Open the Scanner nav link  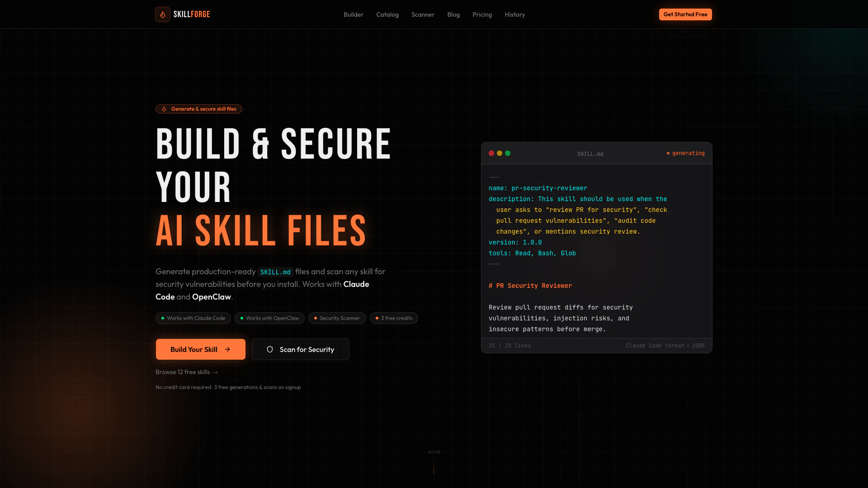tap(423, 14)
